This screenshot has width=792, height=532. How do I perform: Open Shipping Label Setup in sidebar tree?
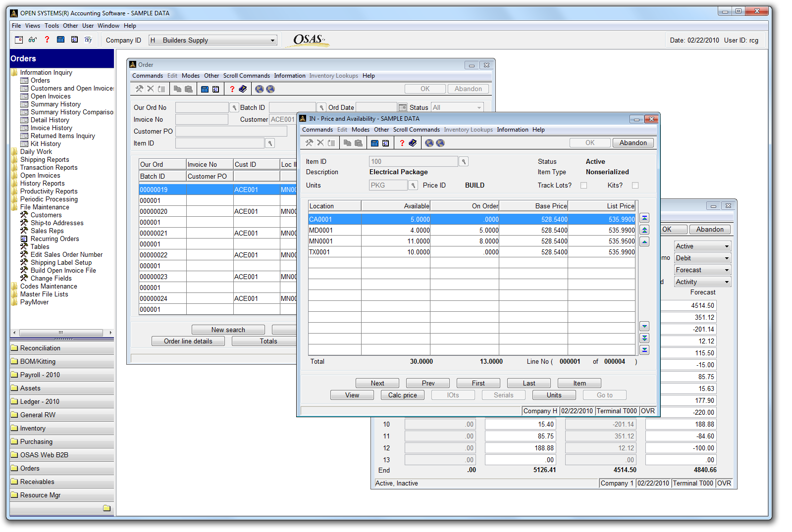tap(61, 262)
